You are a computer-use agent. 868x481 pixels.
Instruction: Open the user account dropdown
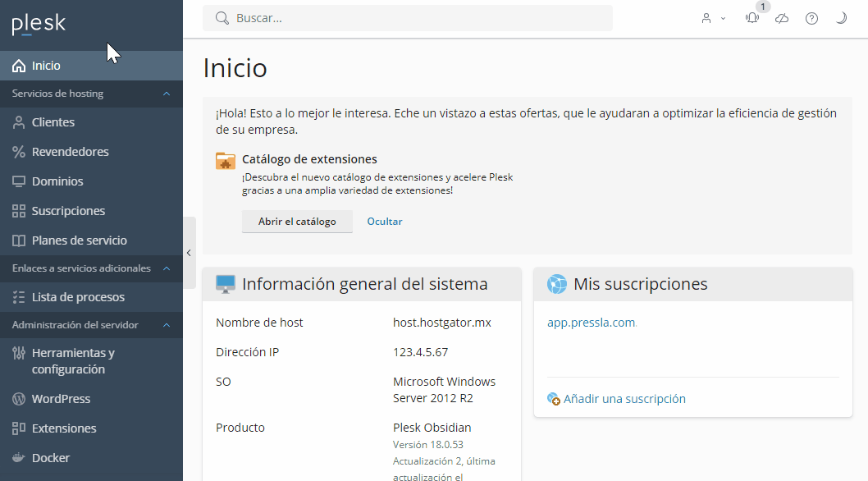pyautogui.click(x=713, y=18)
